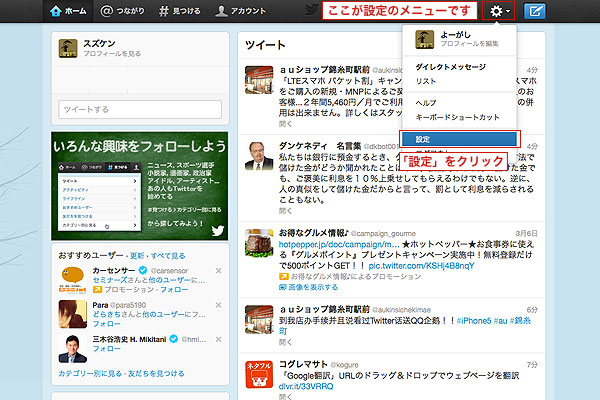Open the 見つける discover tab

[x=180, y=11]
